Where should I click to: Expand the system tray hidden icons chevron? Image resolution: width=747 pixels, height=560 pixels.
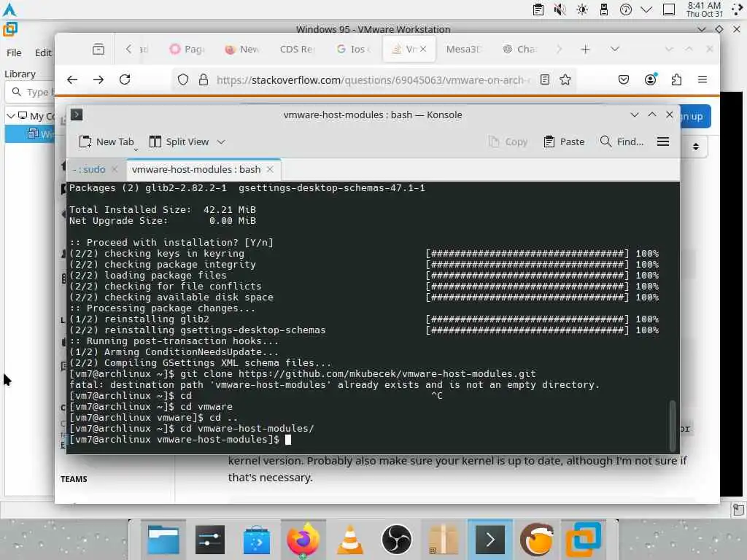click(x=646, y=9)
